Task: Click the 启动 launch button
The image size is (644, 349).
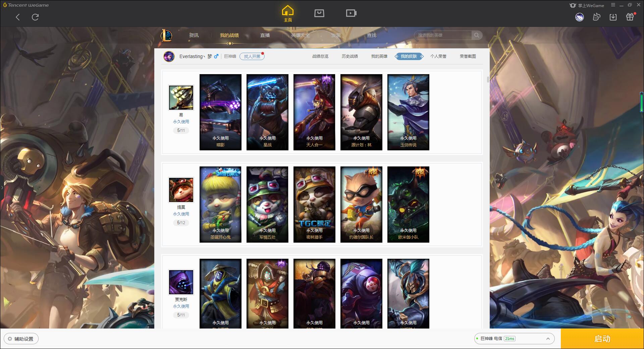Action: [602, 339]
